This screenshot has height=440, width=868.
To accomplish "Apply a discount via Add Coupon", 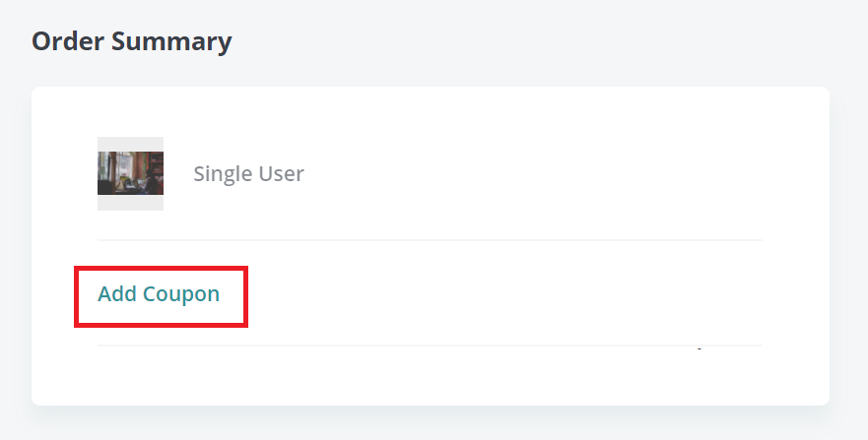I will [x=159, y=293].
